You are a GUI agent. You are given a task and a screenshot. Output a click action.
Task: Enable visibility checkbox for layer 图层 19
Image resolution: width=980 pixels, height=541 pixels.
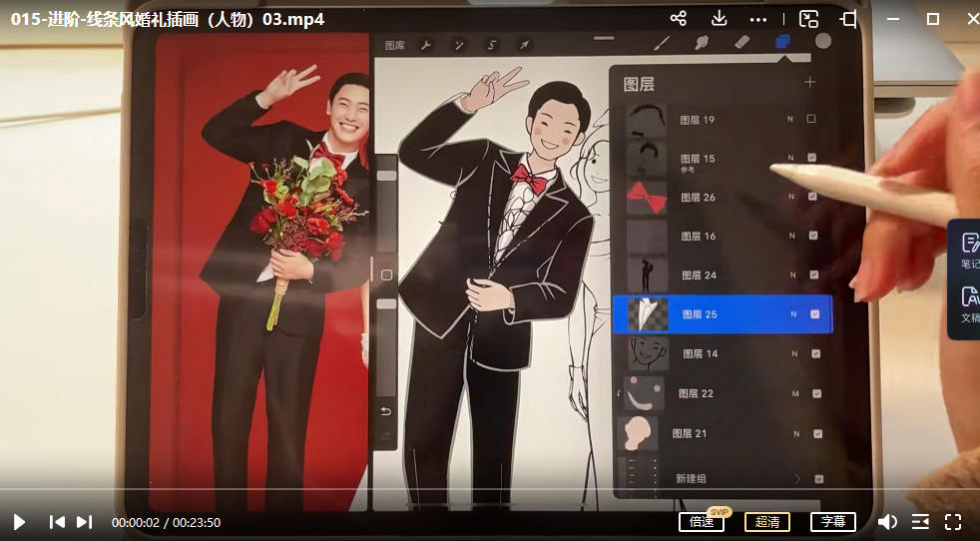coord(811,119)
